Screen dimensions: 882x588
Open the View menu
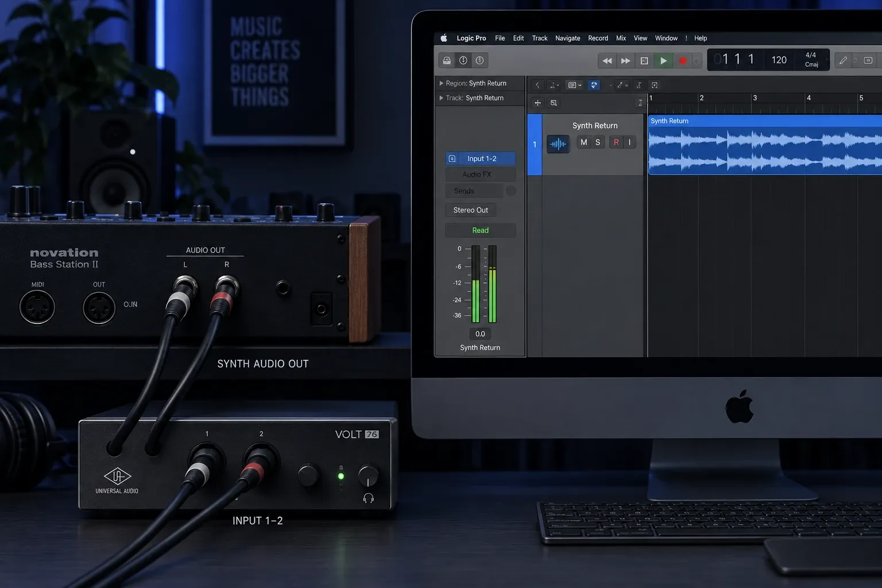[640, 38]
